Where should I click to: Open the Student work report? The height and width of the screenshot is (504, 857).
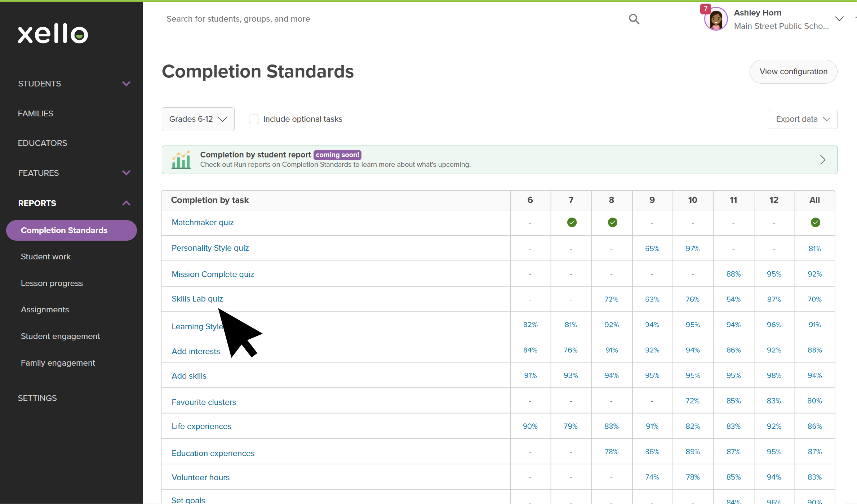[46, 257]
